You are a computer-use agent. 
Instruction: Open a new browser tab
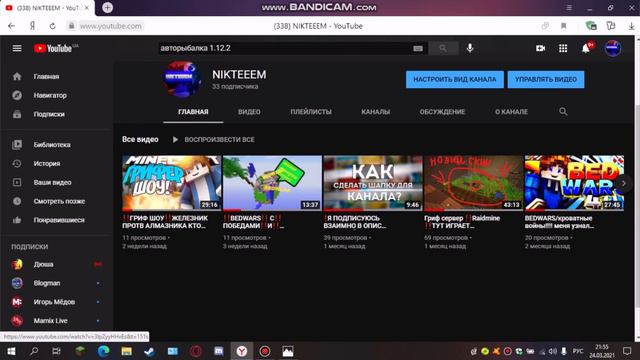coord(107,7)
